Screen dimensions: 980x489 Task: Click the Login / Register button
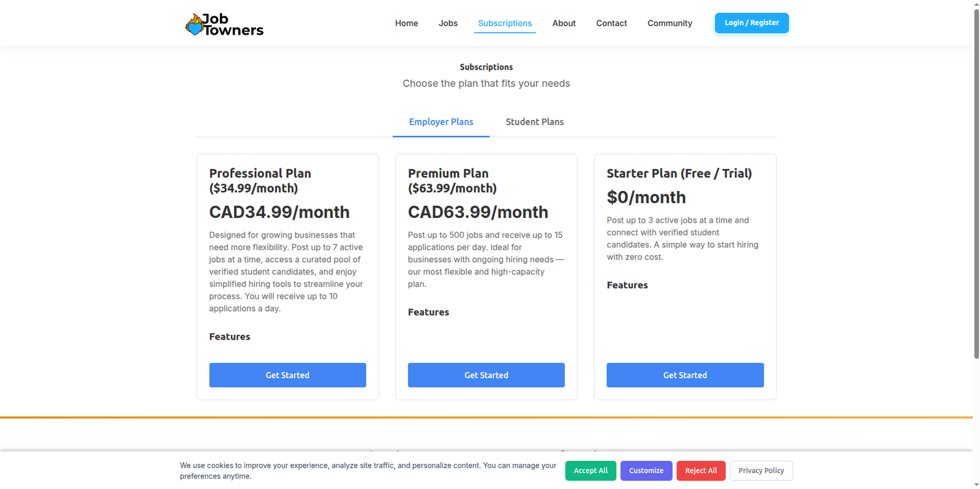[x=752, y=23]
